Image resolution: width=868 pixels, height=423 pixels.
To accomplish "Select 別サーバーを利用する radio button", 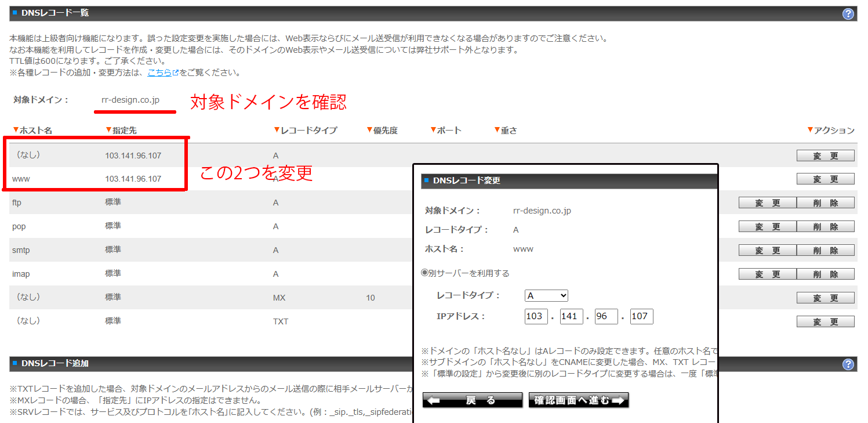I will point(424,273).
